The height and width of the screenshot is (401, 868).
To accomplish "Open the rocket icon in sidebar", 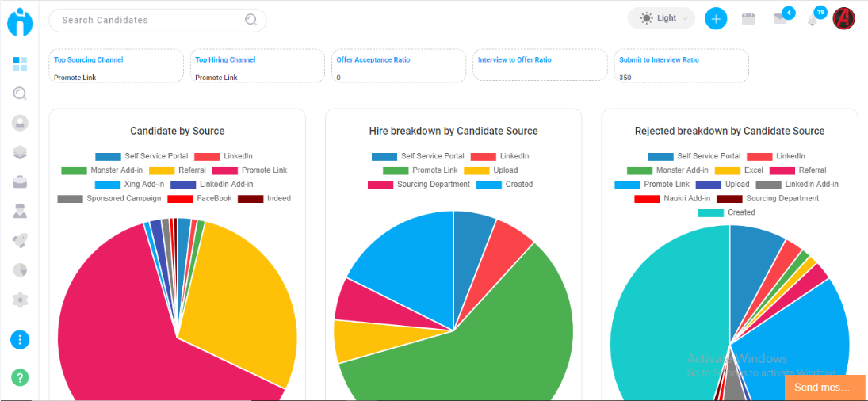I will coord(20,241).
